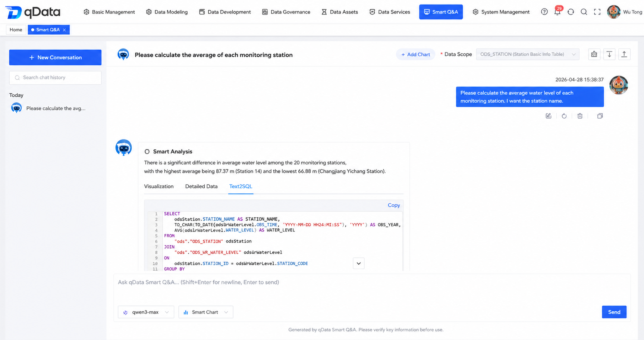Switch to the Home tab

point(16,30)
